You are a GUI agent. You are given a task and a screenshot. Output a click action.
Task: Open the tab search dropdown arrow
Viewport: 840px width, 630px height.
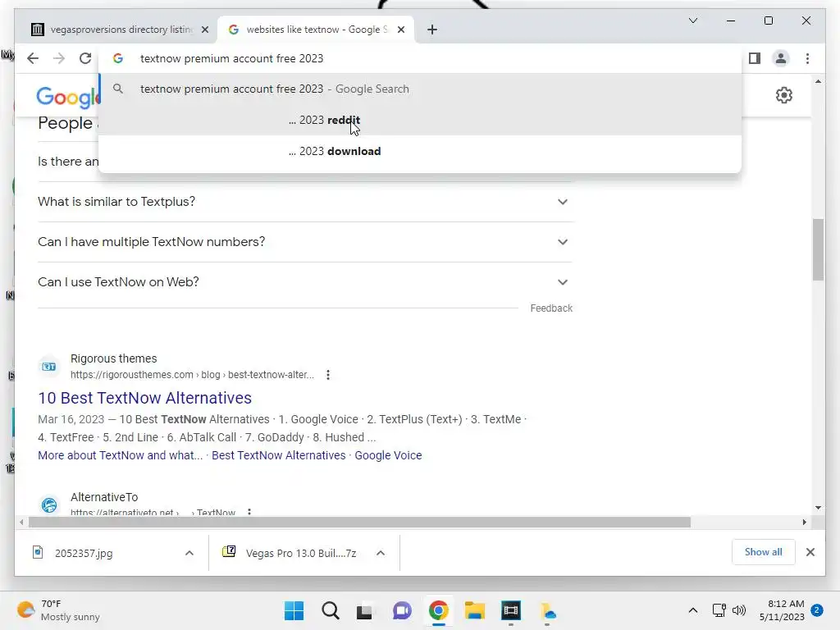(x=692, y=21)
